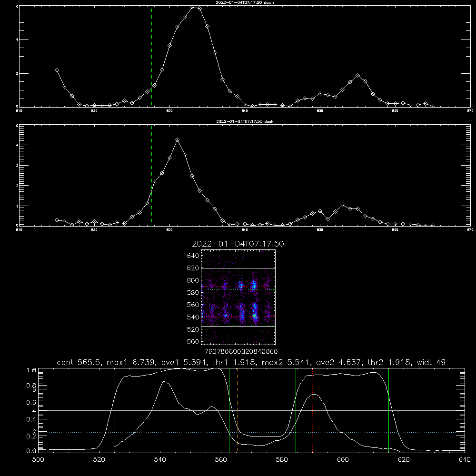476x476 pixels.
Task: Open the colored spectral image thumbnail
Action: (x=238, y=297)
